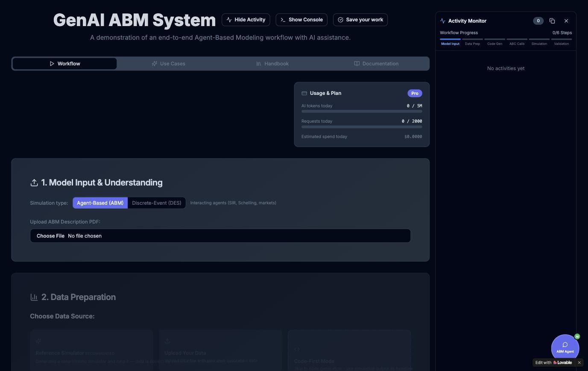Close the Activity Monitor panel
Viewport: 588px width, 371px height.
click(566, 21)
